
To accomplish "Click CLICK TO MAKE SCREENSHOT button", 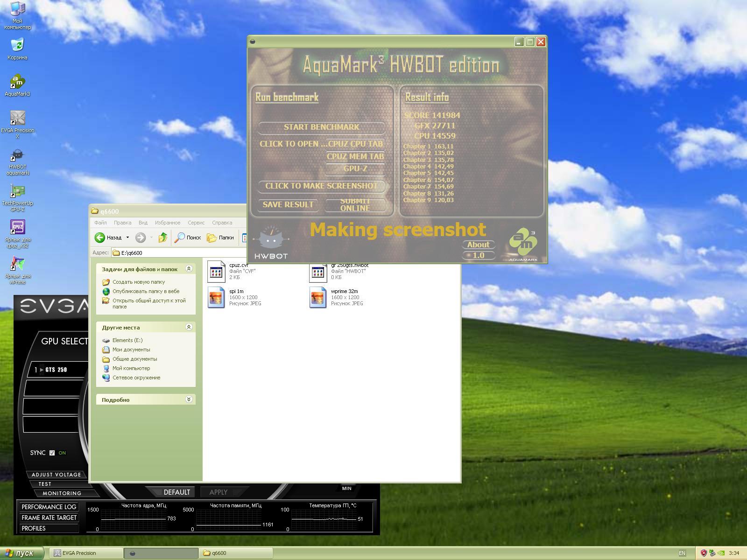I will [x=322, y=186].
